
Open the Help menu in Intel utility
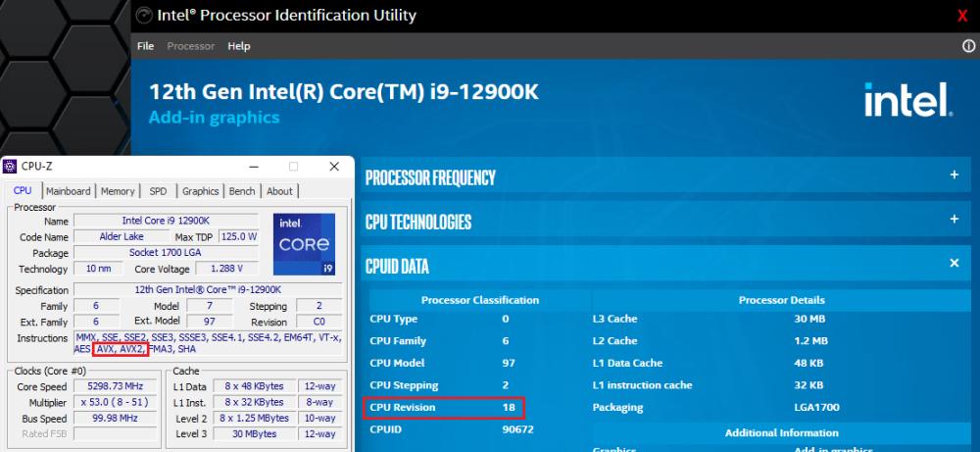pos(239,46)
